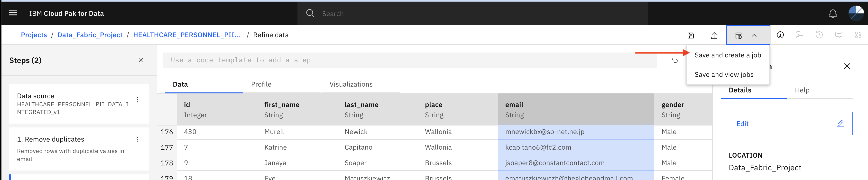Click the code template input field

409,60
